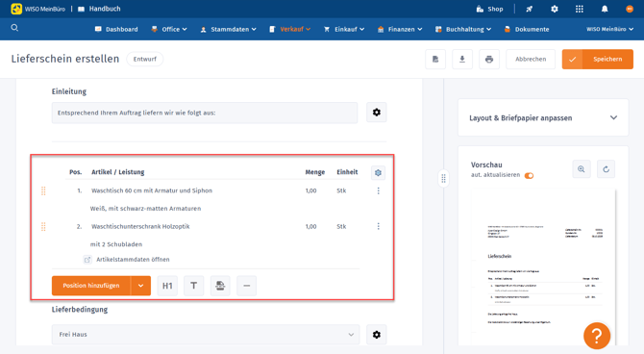Click the delivery note preview thumbnail
The height and width of the screenshot is (354, 644).
click(x=543, y=267)
